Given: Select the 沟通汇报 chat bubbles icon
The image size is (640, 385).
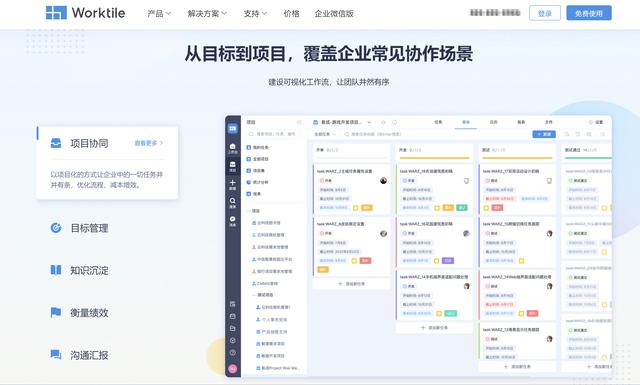Looking at the screenshot, I should point(56,354).
